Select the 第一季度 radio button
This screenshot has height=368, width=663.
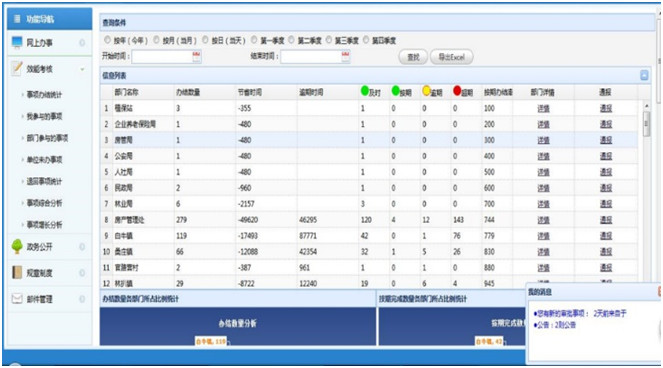pos(254,40)
